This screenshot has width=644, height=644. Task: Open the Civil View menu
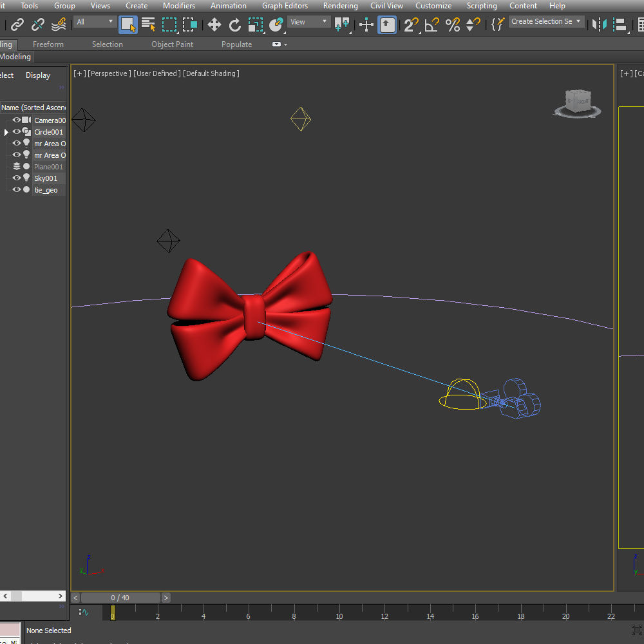point(386,6)
